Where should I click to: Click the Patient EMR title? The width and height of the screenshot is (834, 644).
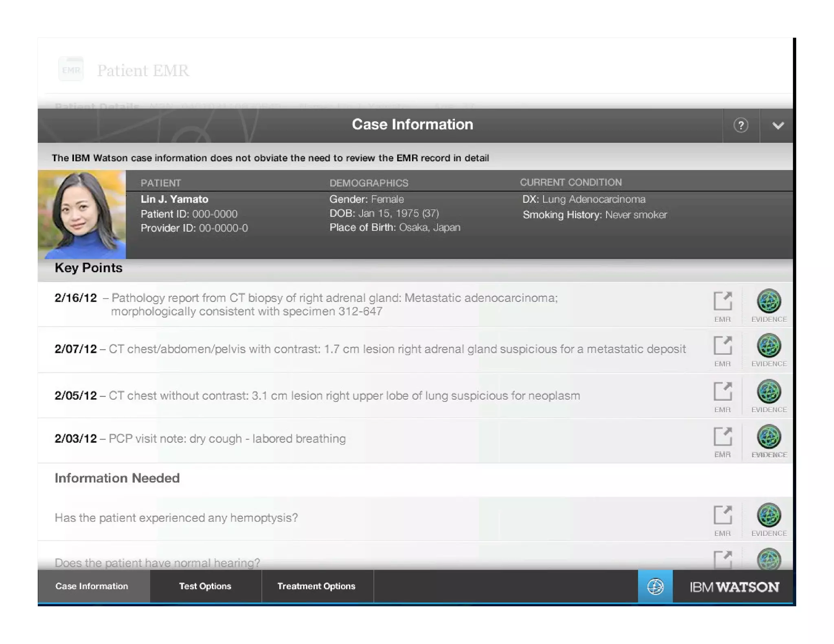click(x=143, y=70)
